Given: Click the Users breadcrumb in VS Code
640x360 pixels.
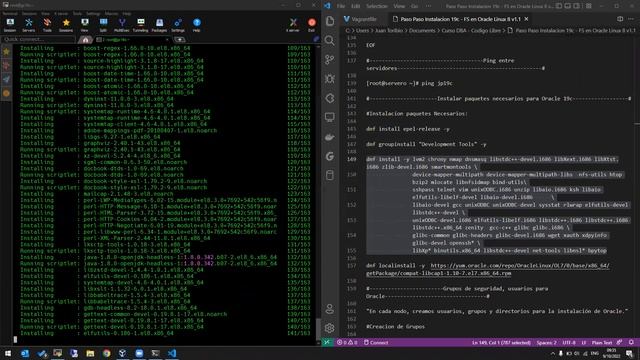Looking at the screenshot, I should point(362,31).
